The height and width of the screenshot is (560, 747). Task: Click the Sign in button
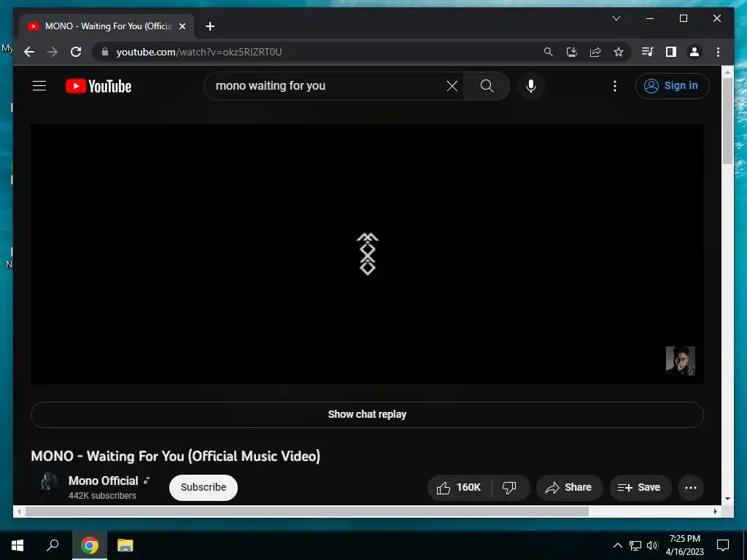pos(672,86)
